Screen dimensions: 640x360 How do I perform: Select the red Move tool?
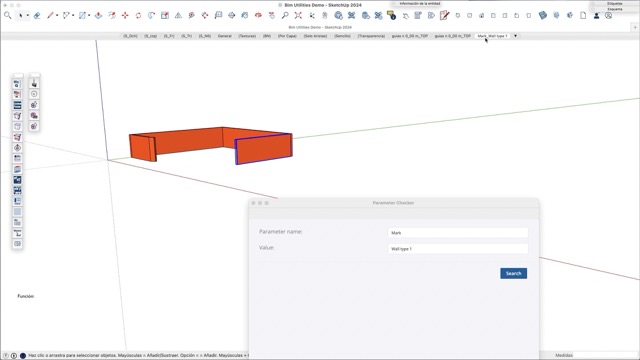click(x=125, y=16)
